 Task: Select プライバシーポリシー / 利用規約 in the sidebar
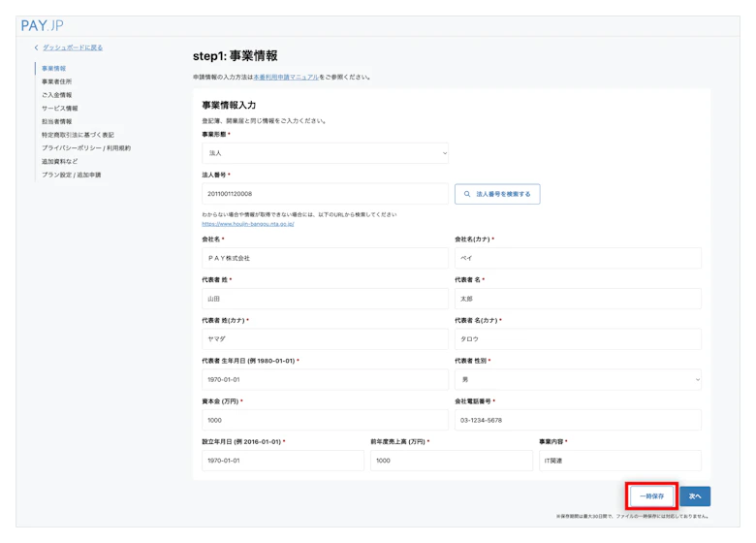(86, 148)
